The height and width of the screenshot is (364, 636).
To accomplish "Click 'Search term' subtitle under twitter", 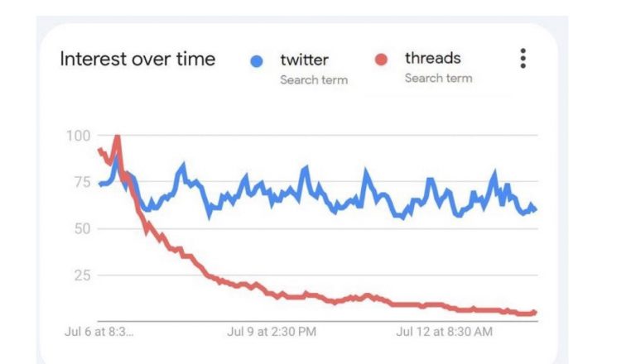I will (313, 80).
